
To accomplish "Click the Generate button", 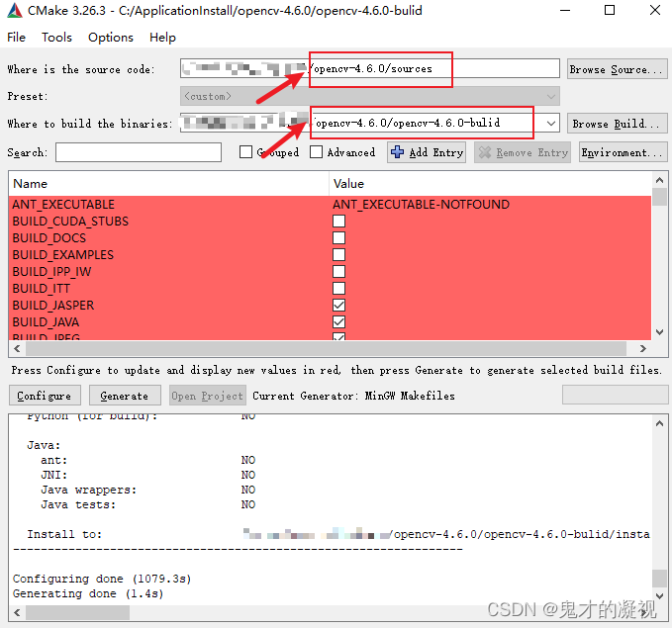I will 125,396.
